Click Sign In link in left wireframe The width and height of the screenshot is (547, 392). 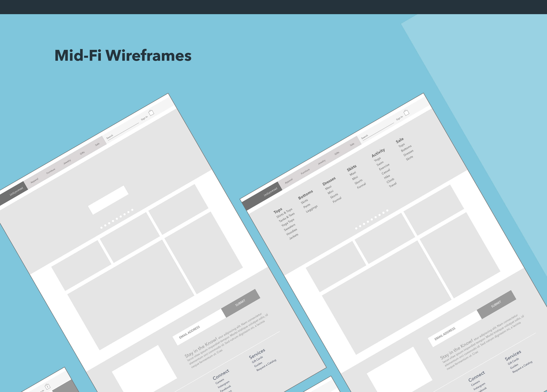click(x=144, y=118)
